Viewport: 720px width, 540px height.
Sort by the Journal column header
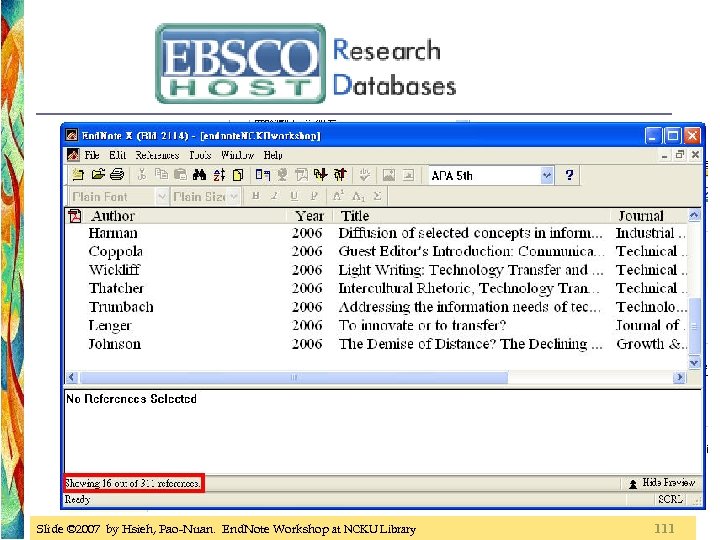click(x=649, y=216)
